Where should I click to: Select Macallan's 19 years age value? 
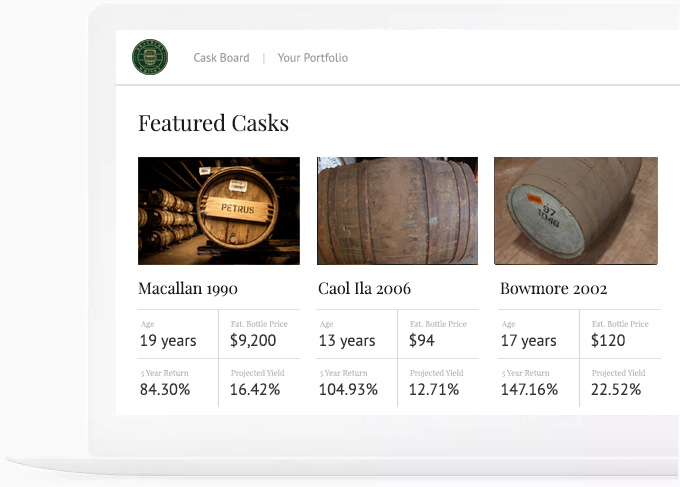tap(167, 341)
